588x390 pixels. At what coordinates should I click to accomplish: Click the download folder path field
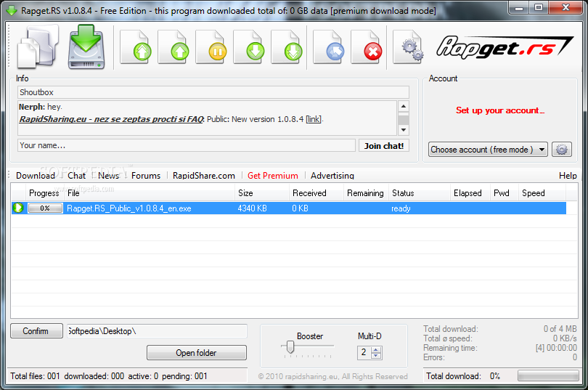[x=157, y=331]
